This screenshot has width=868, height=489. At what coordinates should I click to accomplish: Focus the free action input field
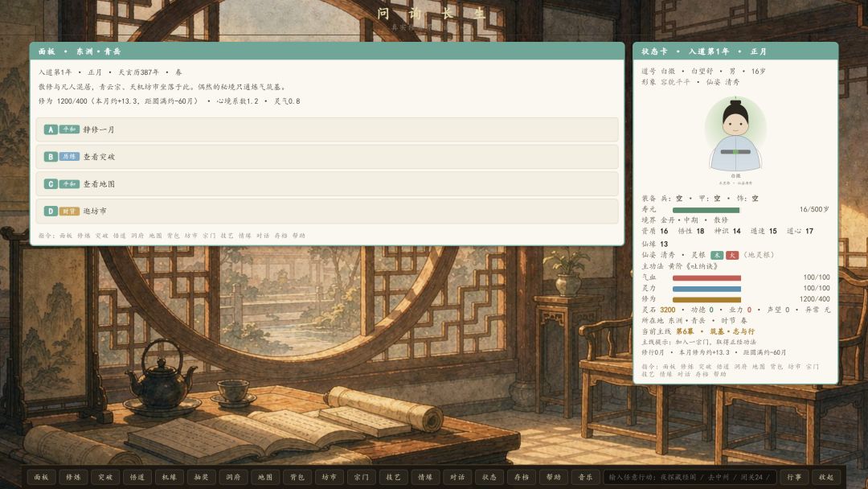690,477
